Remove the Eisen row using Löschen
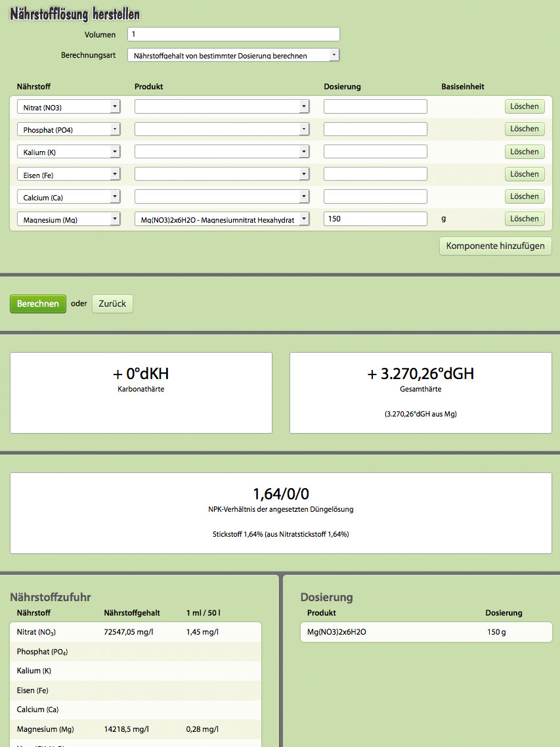The height and width of the screenshot is (747, 560). click(x=524, y=174)
